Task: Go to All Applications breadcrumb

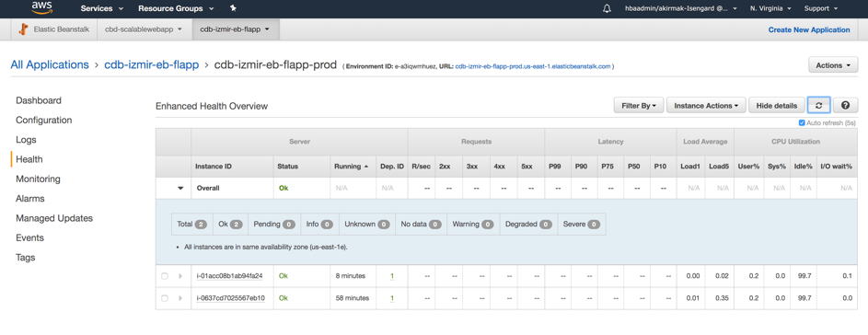Action: pos(50,64)
